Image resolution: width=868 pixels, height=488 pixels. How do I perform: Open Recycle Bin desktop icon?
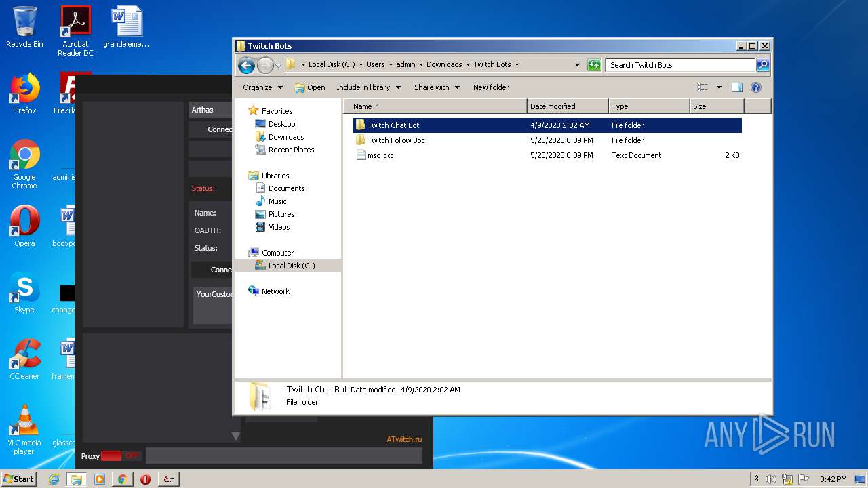pos(24,28)
